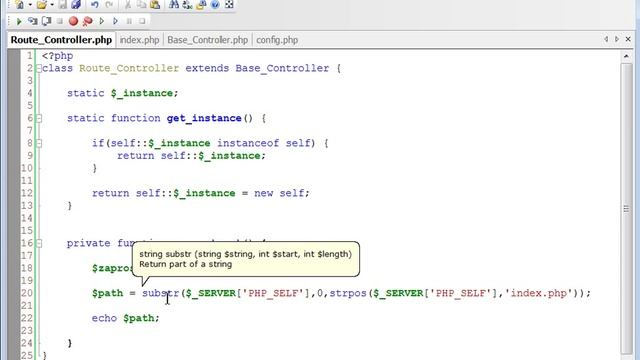Collapse the class Route_Controller fold marker
The image size is (640, 360).
click(39, 69)
